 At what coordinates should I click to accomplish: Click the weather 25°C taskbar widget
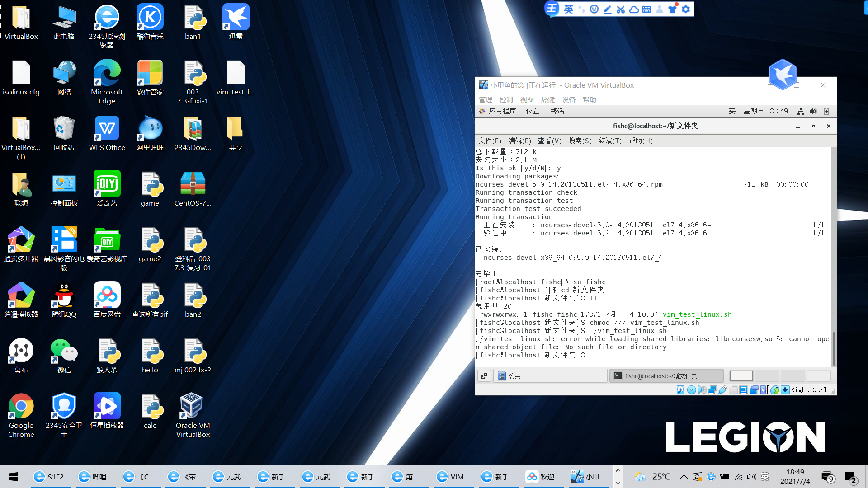pos(653,477)
